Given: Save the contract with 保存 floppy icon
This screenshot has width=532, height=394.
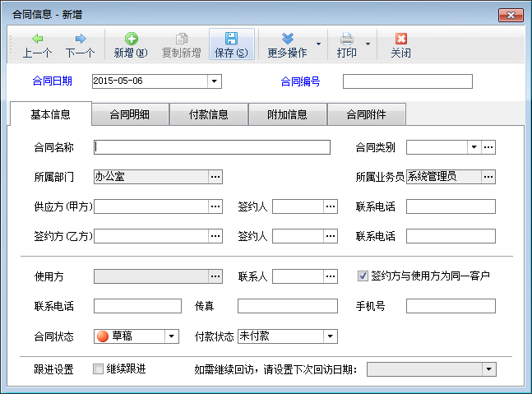Looking at the screenshot, I should [231, 39].
